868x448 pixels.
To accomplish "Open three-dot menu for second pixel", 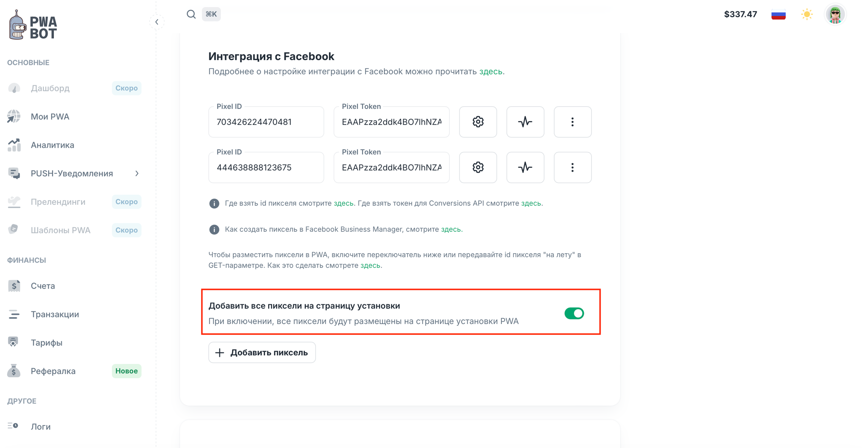I will pos(572,167).
